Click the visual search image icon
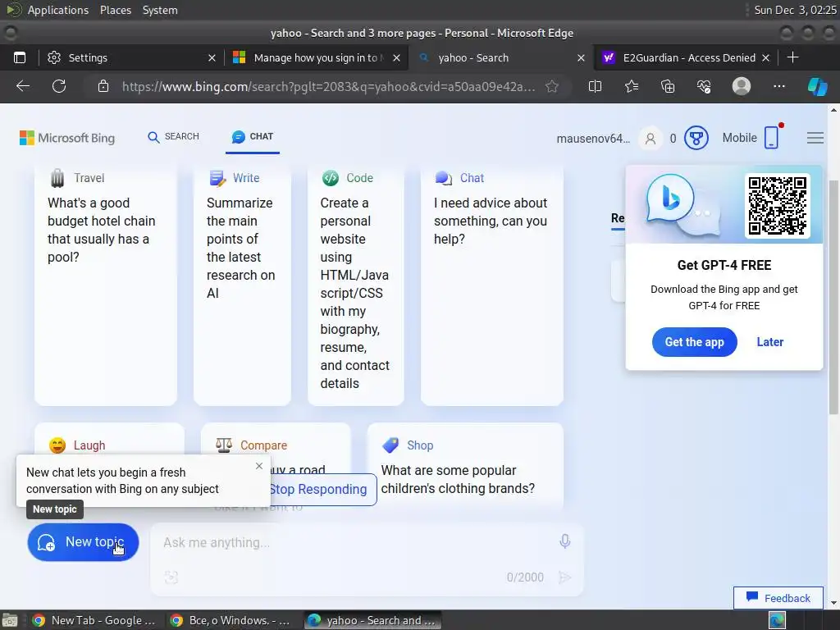This screenshot has height=630, width=840. [171, 577]
